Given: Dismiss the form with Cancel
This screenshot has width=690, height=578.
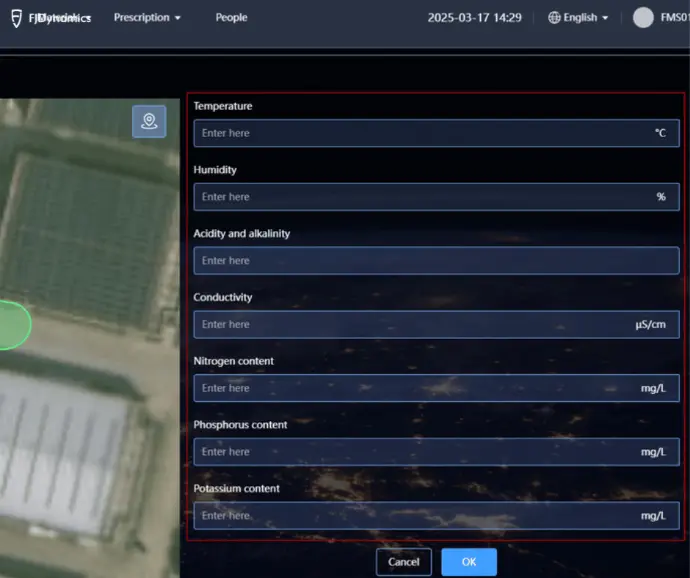Looking at the screenshot, I should click(404, 562).
